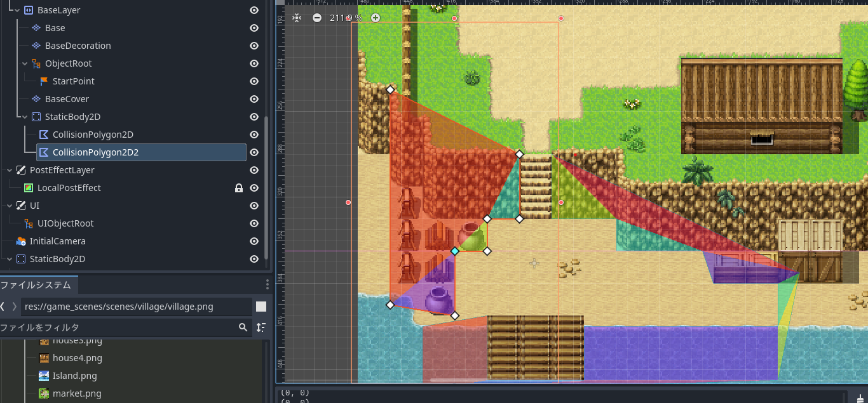The image size is (868, 403).
Task: Select the Base tilemap node icon
Action: [36, 28]
